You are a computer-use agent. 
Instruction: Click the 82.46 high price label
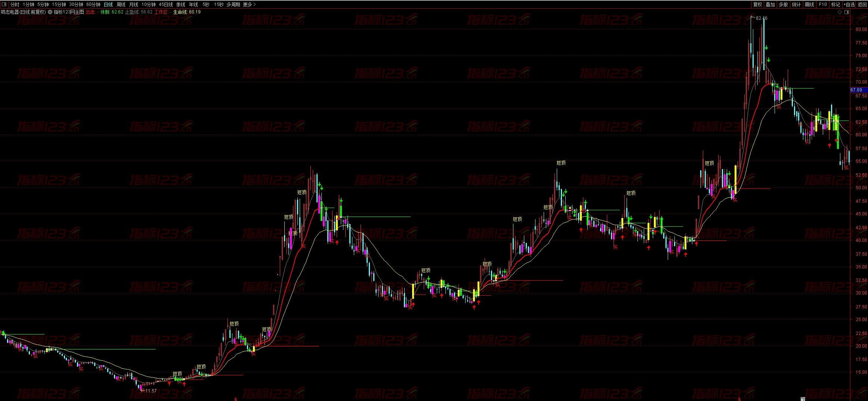(762, 18)
